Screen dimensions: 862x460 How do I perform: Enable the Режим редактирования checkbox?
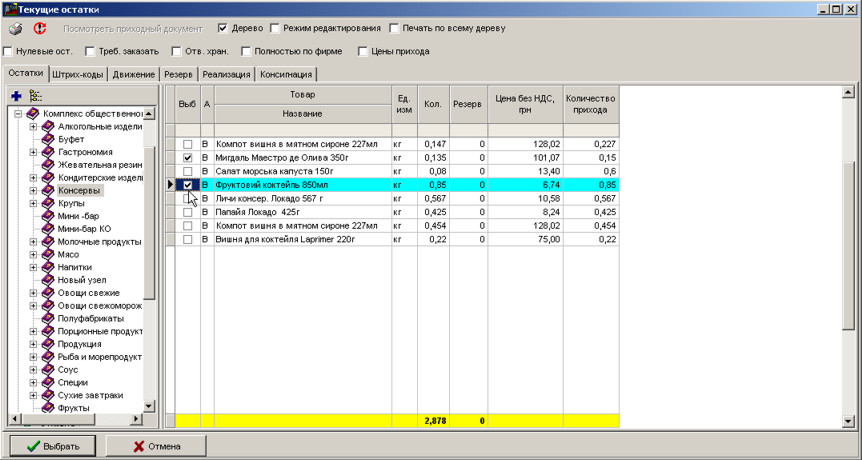(276, 28)
